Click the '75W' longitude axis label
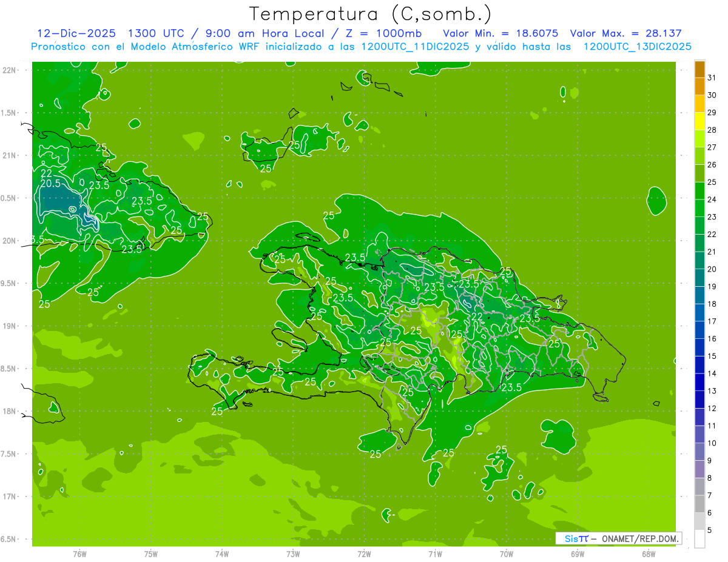728x562 pixels. click(151, 554)
